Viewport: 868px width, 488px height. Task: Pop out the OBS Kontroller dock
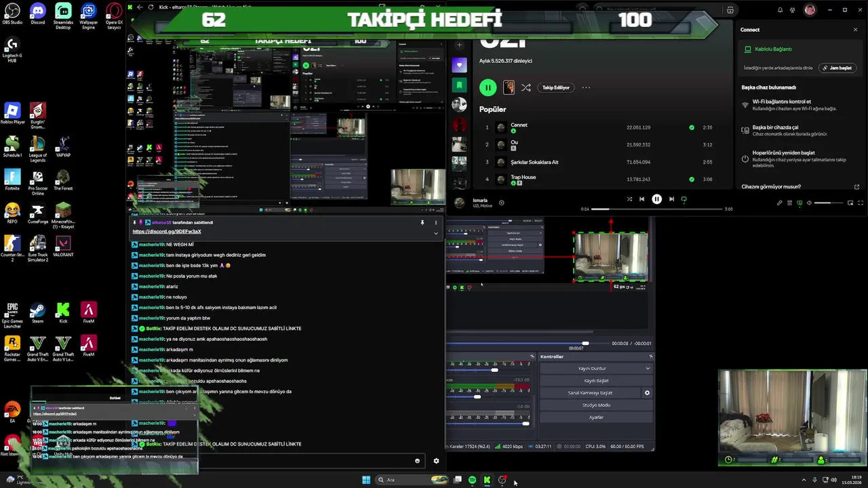pos(650,357)
